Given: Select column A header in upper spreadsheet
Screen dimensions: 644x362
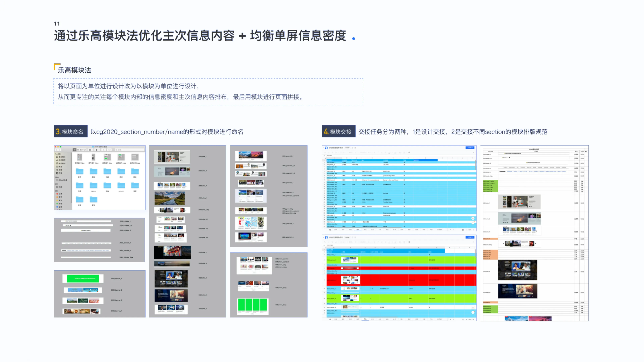Looking at the screenshot, I should 334,158.
